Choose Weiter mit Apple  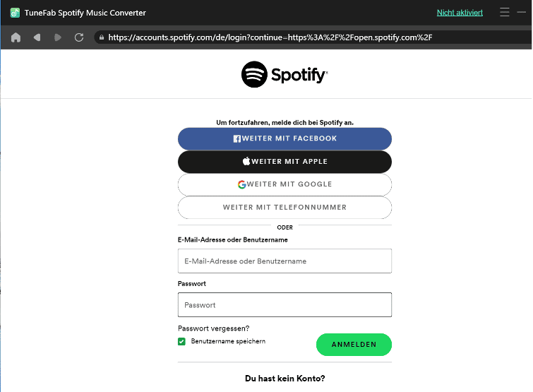point(285,162)
